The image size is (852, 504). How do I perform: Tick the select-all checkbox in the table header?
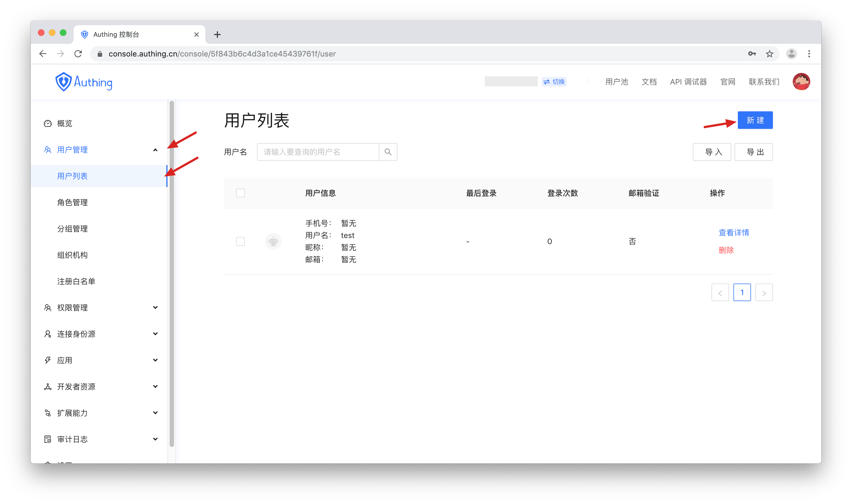[x=240, y=193]
